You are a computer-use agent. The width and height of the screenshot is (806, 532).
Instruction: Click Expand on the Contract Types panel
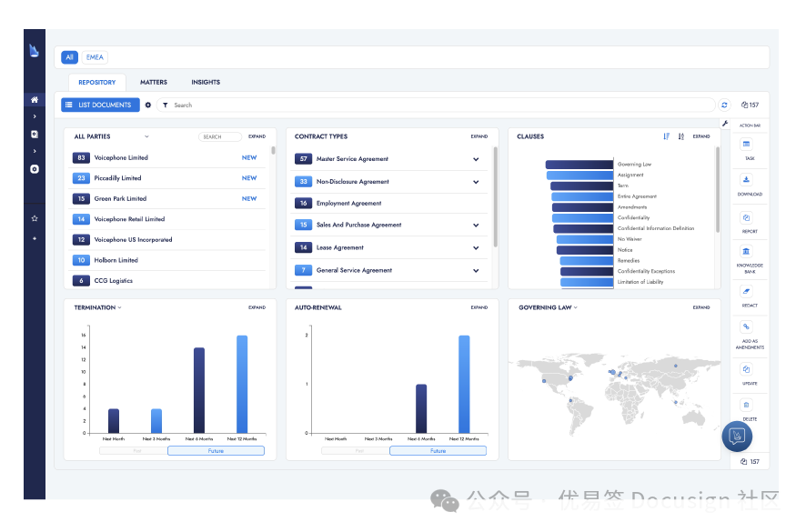[x=479, y=136]
